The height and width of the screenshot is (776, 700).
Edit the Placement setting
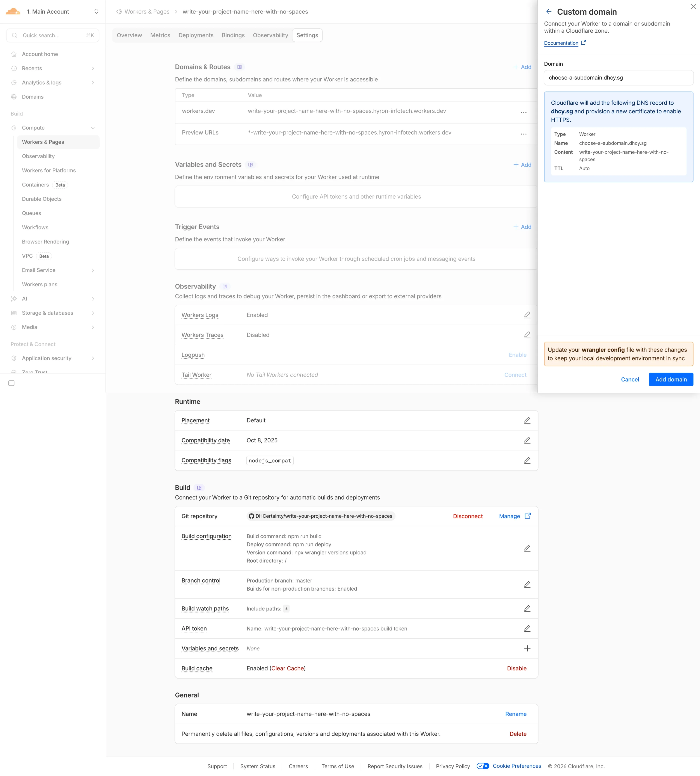pos(527,421)
